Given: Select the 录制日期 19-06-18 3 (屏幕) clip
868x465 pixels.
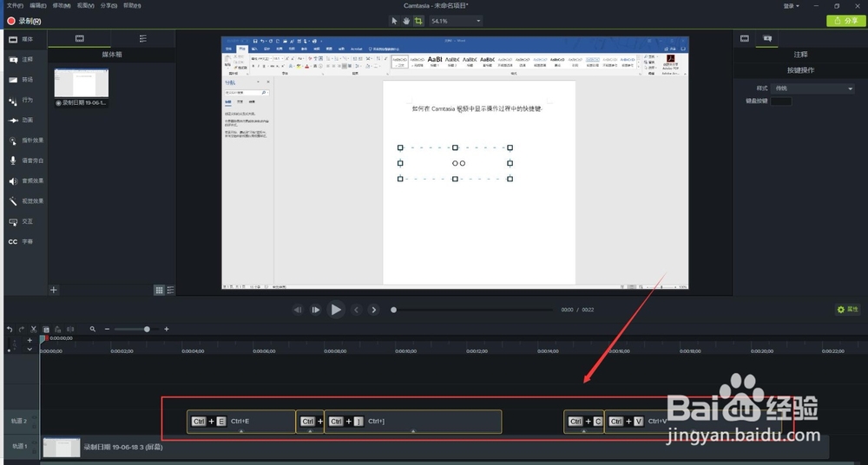Looking at the screenshot, I should pyautogui.click(x=435, y=448).
